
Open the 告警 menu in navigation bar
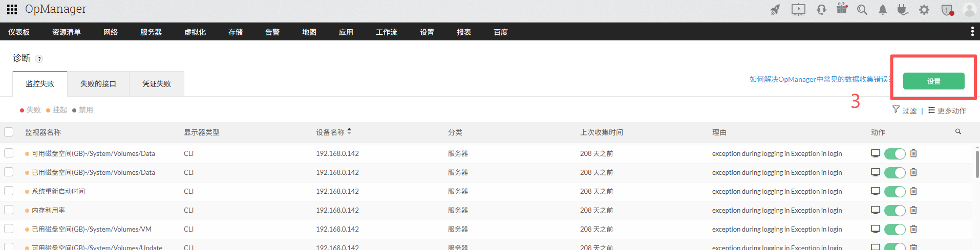[x=272, y=32]
